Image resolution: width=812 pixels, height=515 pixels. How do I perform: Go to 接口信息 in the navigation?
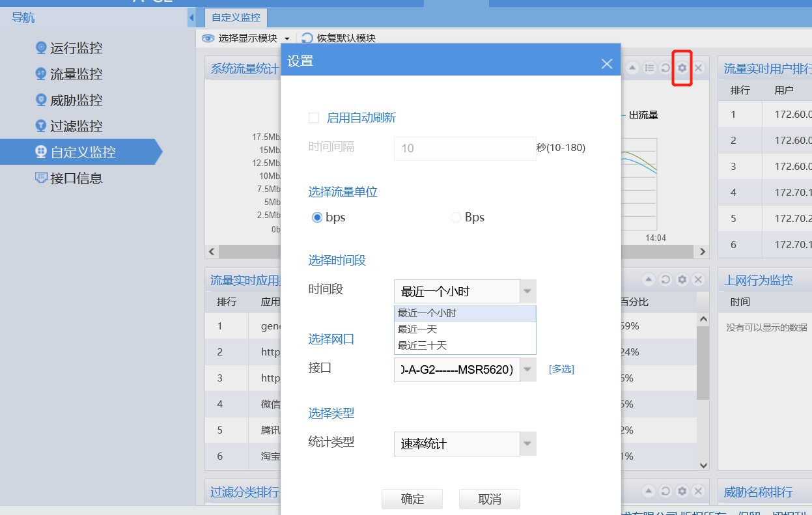(76, 178)
